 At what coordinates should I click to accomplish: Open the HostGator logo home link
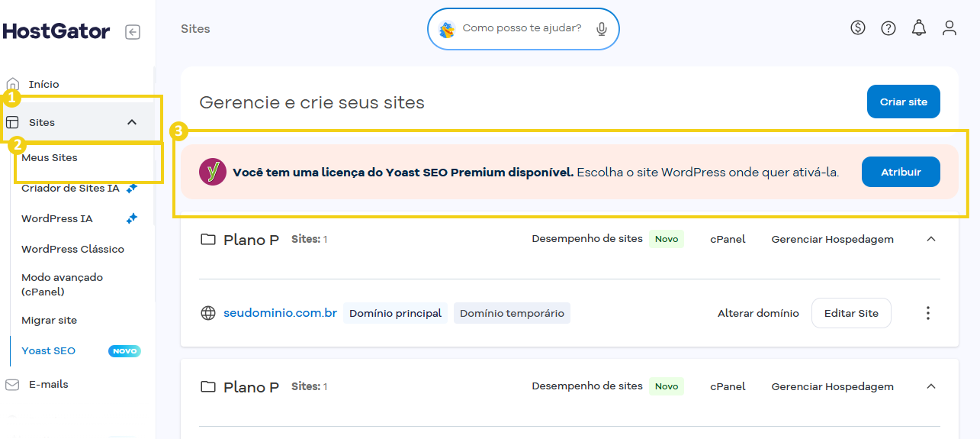pyautogui.click(x=56, y=31)
